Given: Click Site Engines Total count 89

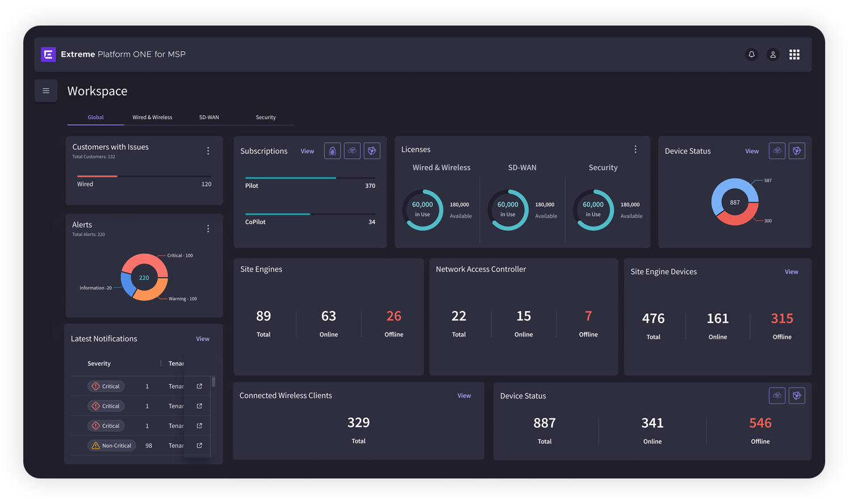Looking at the screenshot, I should 264,316.
